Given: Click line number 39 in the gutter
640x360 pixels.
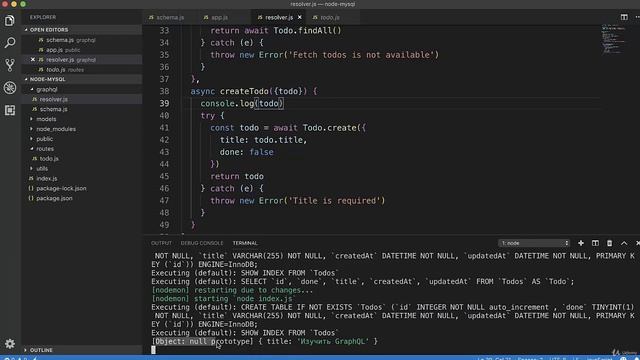Looking at the screenshot, I should [x=164, y=103].
